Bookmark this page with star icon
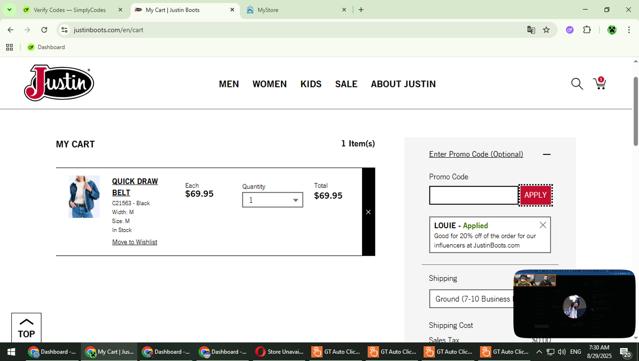This screenshot has width=639, height=361. click(x=546, y=30)
